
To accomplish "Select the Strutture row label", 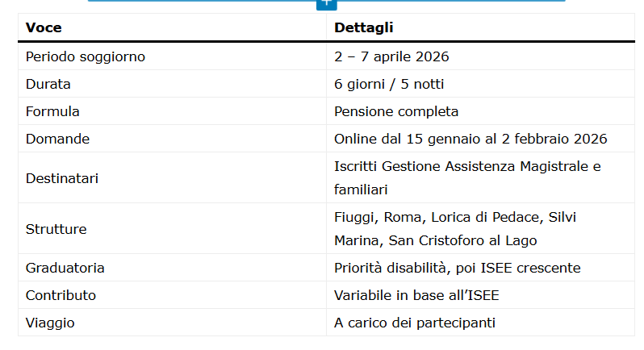I will [56, 229].
